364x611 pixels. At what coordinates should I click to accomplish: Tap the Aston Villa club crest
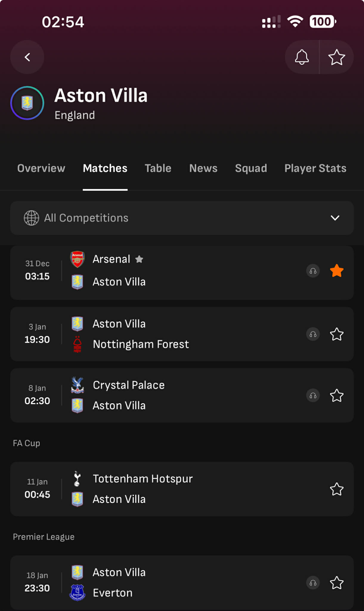coord(27,103)
